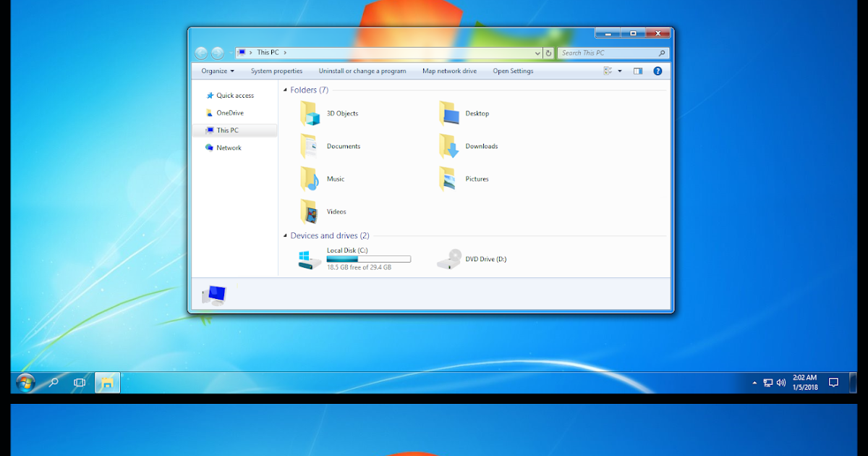Click the chevron before This PC in the address bar
The height and width of the screenshot is (456, 868).
(252, 53)
